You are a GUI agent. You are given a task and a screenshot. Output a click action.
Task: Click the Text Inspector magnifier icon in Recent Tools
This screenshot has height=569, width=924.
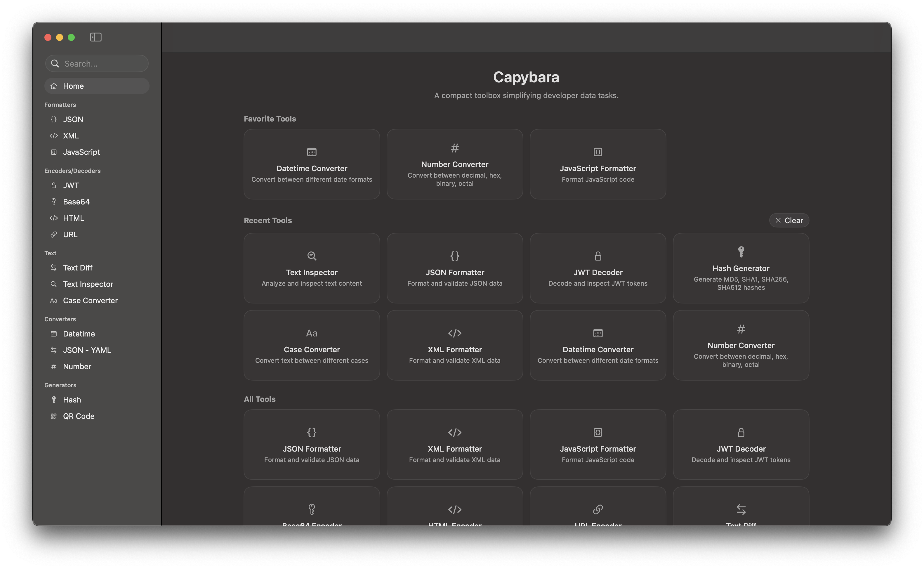coord(312,256)
